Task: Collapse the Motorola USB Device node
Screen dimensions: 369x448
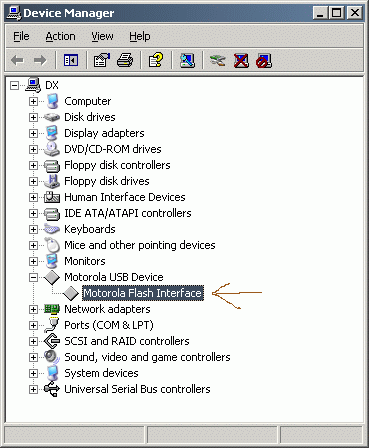Action: point(33,277)
